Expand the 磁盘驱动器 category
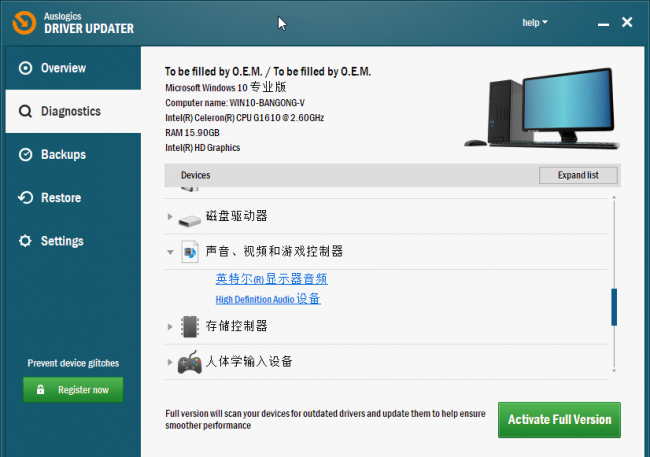 click(170, 216)
